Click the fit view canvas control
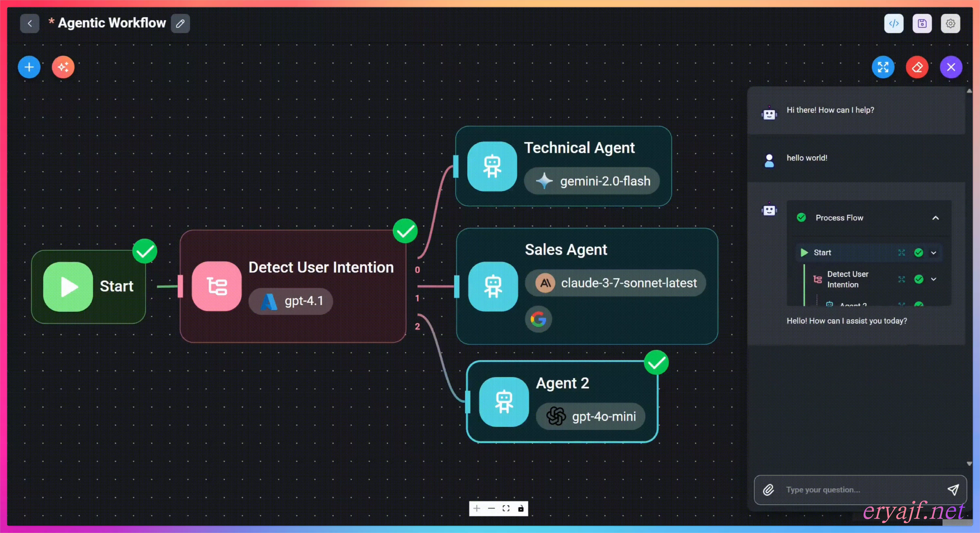 pos(506,508)
